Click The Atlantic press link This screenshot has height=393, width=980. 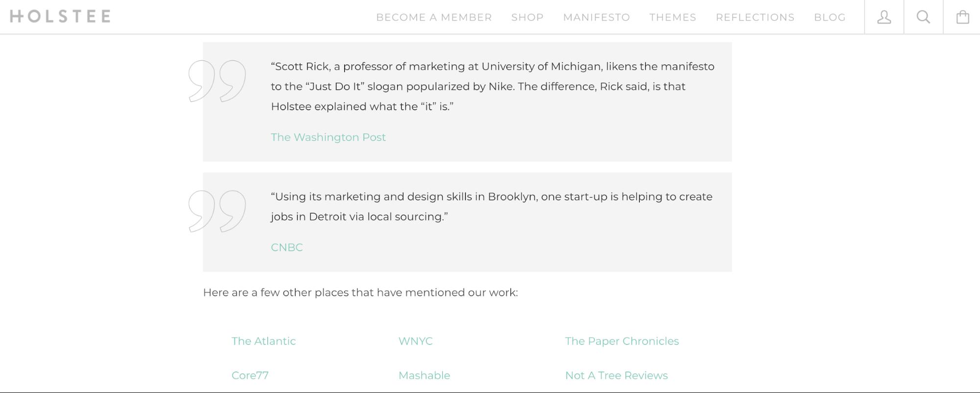click(x=263, y=341)
